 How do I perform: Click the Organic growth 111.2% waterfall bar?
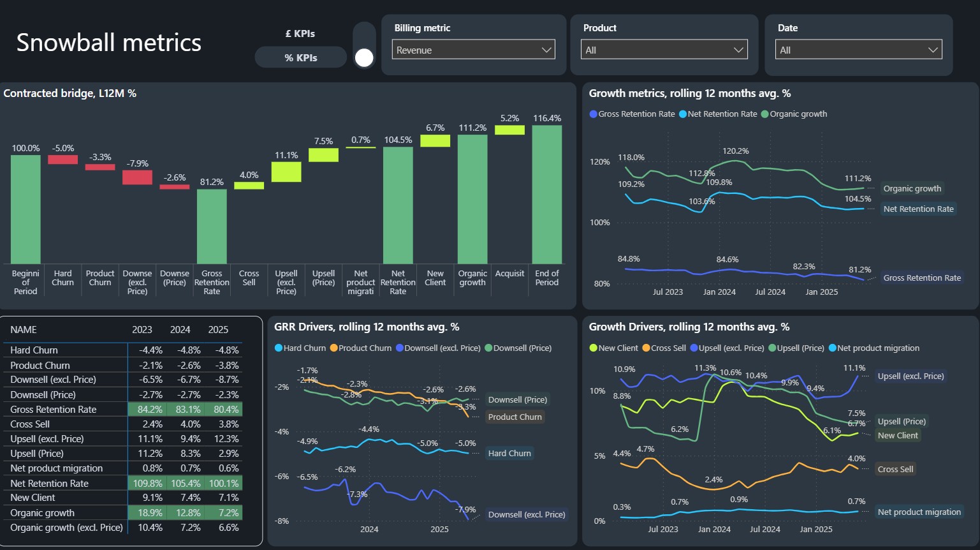tap(472, 199)
